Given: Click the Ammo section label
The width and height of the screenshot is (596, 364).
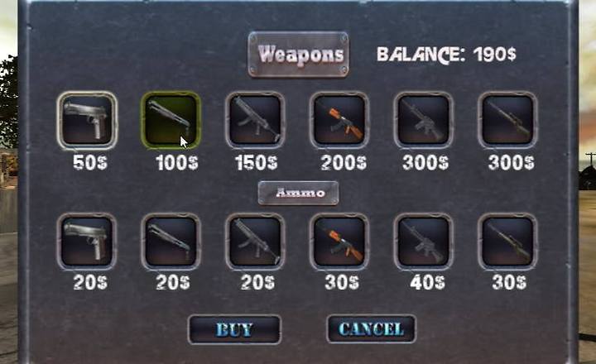Looking at the screenshot, I should point(298,193).
